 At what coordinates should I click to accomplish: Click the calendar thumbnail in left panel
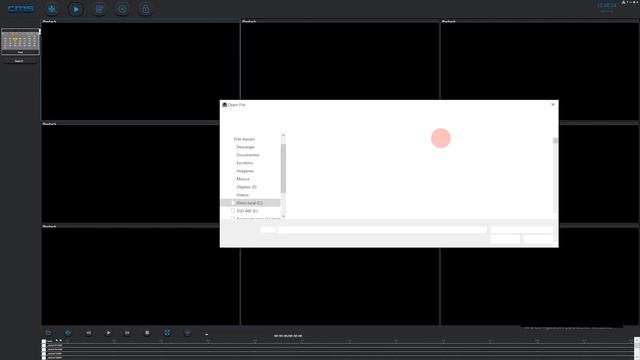click(x=20, y=41)
